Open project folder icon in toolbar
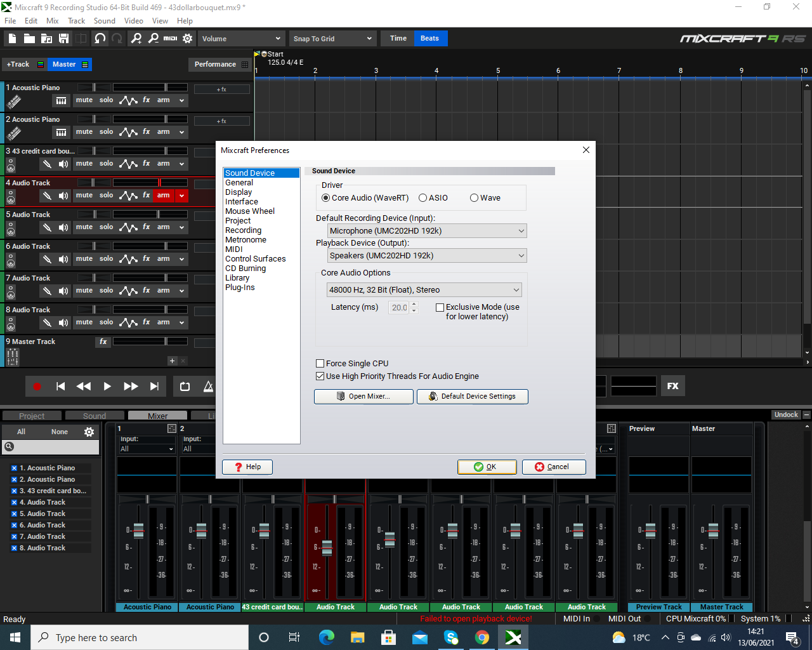The height and width of the screenshot is (650, 812). pos(29,39)
